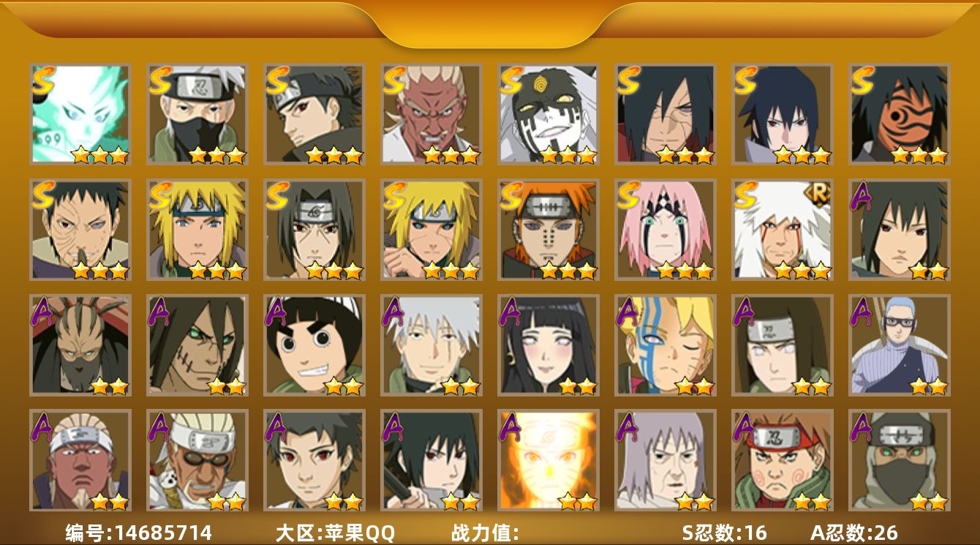The height and width of the screenshot is (545, 980).
Task: Choose the Rock Lee bowl-cut A-rank card
Action: click(314, 345)
